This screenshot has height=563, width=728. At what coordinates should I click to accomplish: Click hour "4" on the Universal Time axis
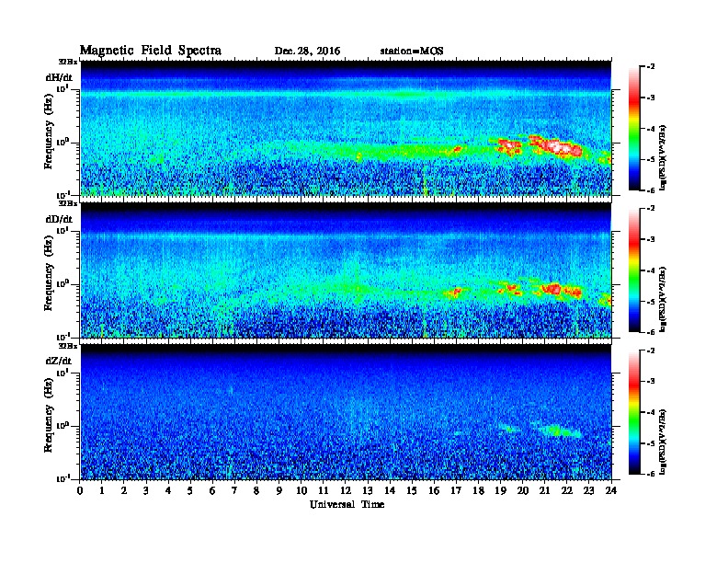(168, 490)
